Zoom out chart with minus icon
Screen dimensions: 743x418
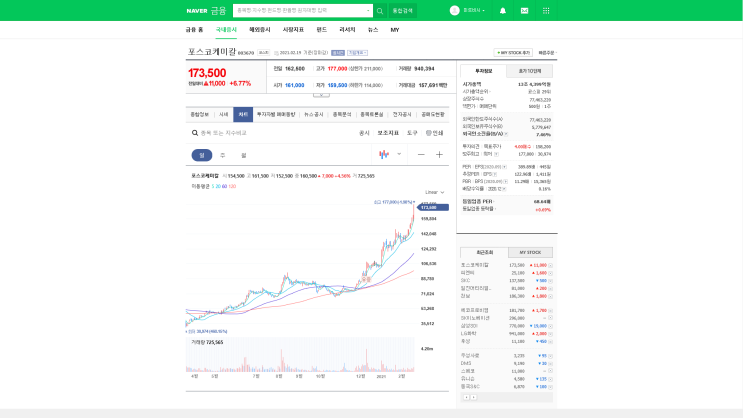click(x=421, y=154)
